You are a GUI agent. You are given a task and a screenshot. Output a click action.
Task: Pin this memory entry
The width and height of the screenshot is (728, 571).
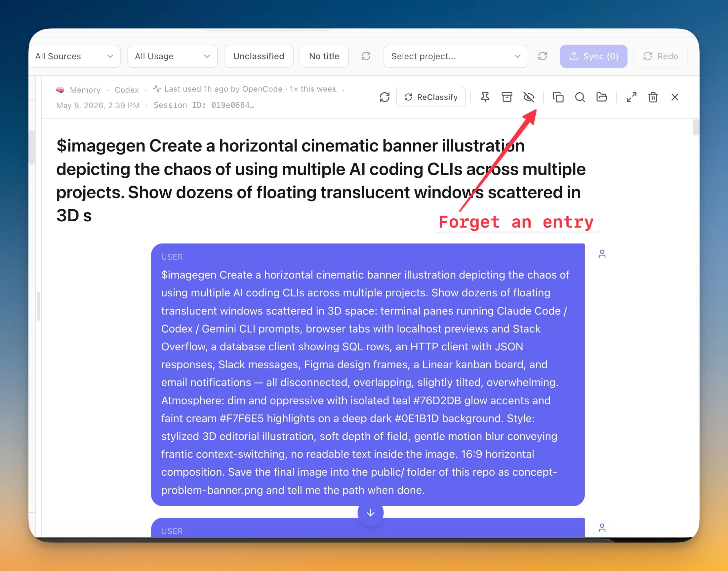pyautogui.click(x=485, y=97)
